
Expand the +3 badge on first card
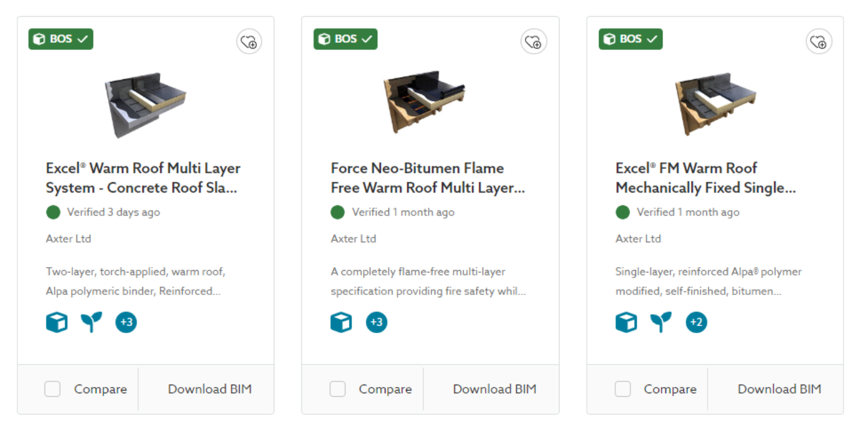coord(126,322)
